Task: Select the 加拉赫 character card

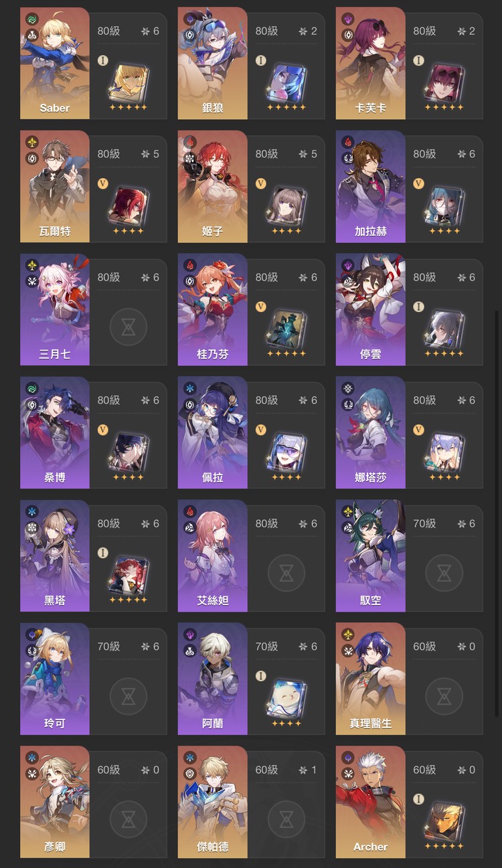Action: coord(410,186)
